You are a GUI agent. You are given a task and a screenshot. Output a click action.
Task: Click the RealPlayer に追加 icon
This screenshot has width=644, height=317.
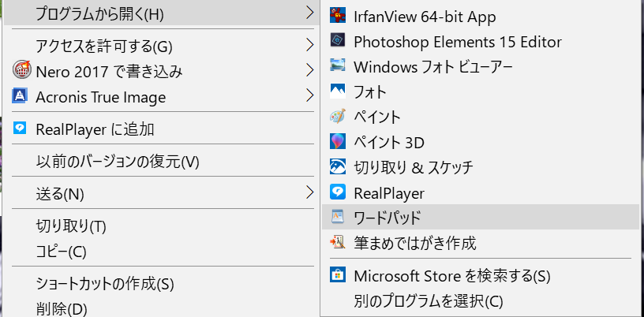[20, 129]
